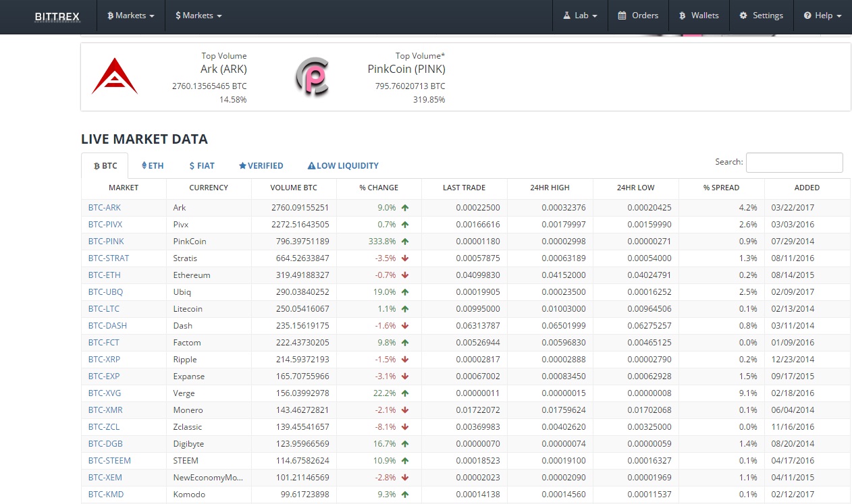Select the BTC market tab
852x504 pixels.
pos(105,165)
